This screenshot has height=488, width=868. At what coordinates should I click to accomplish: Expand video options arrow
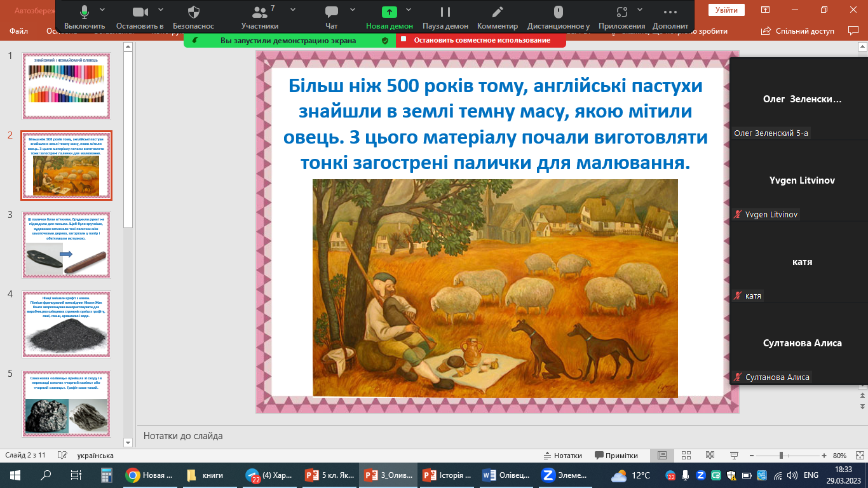(160, 10)
